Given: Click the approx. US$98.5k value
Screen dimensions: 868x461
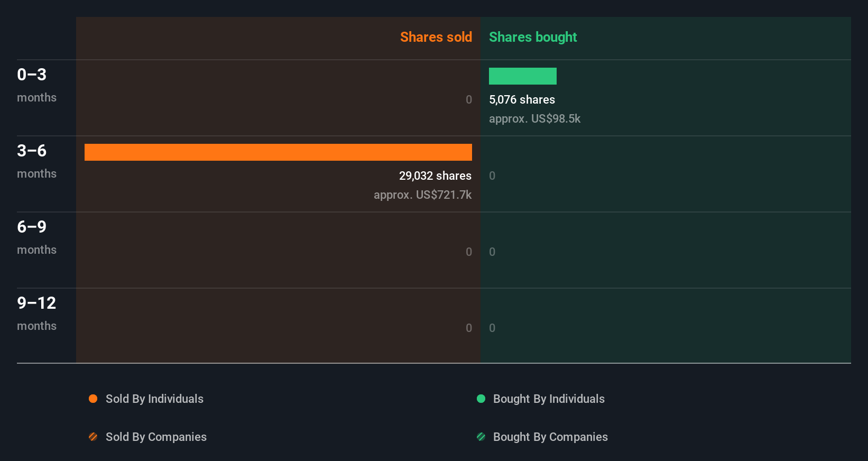Looking at the screenshot, I should [x=534, y=119].
